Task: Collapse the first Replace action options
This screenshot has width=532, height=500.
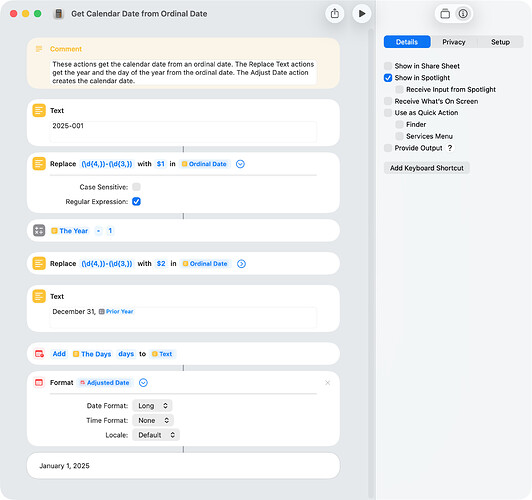Action: (x=240, y=164)
